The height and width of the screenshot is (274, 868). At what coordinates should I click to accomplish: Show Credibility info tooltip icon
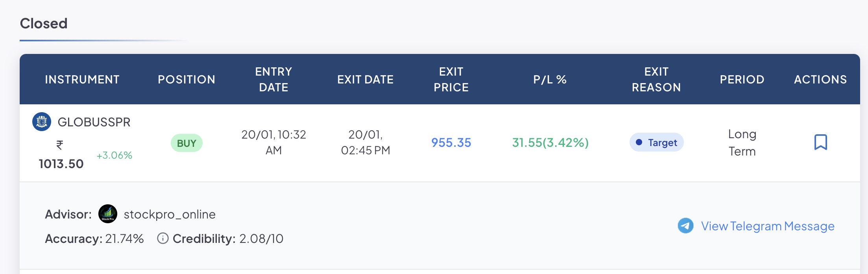pos(163,238)
